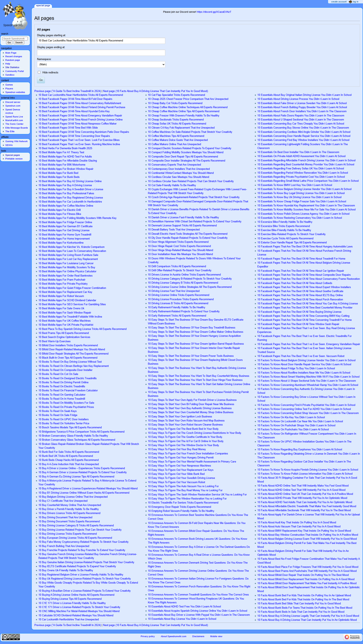Open the Elite Message Boards link

click(x=17, y=128)
